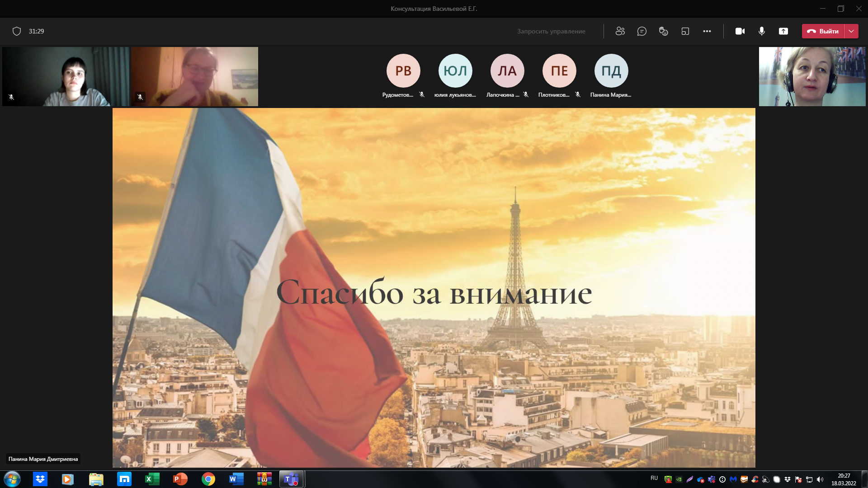This screenshot has height=488, width=868.
Task: Open Google Chrome from the taskbar
Action: pyautogui.click(x=208, y=479)
